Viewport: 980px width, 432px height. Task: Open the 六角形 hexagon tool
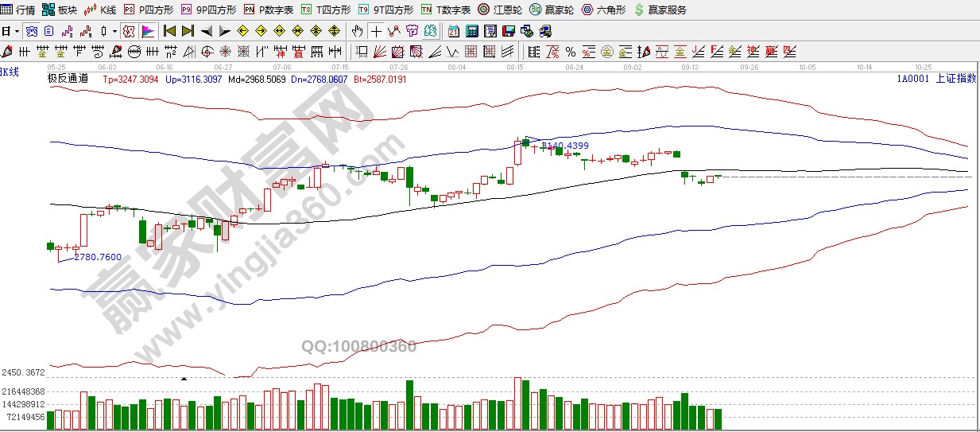coord(602,10)
